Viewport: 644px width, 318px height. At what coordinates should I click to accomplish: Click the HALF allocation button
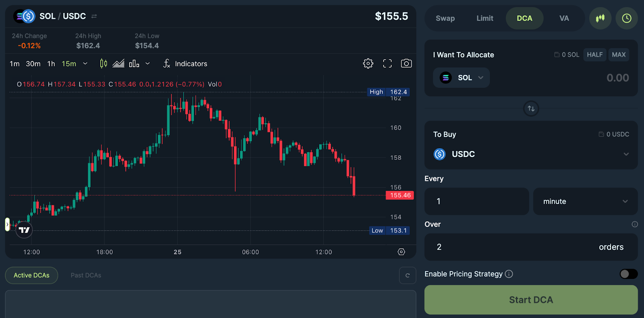click(594, 55)
